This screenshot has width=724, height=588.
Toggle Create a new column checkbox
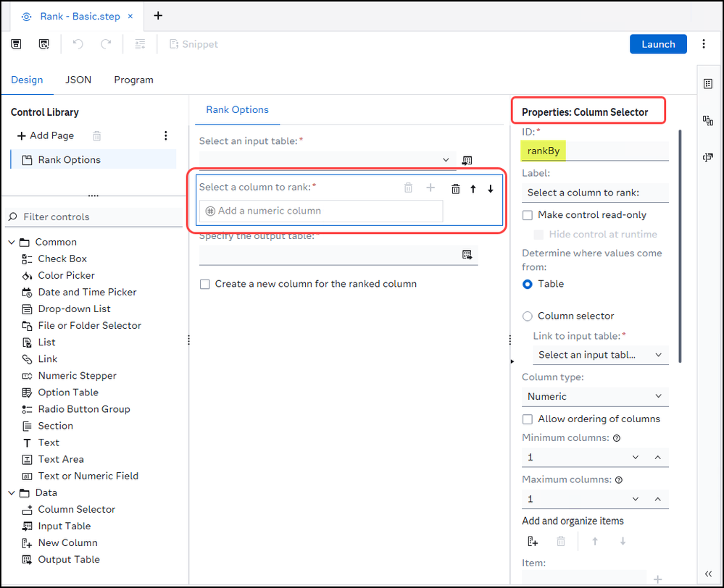pyautogui.click(x=204, y=284)
